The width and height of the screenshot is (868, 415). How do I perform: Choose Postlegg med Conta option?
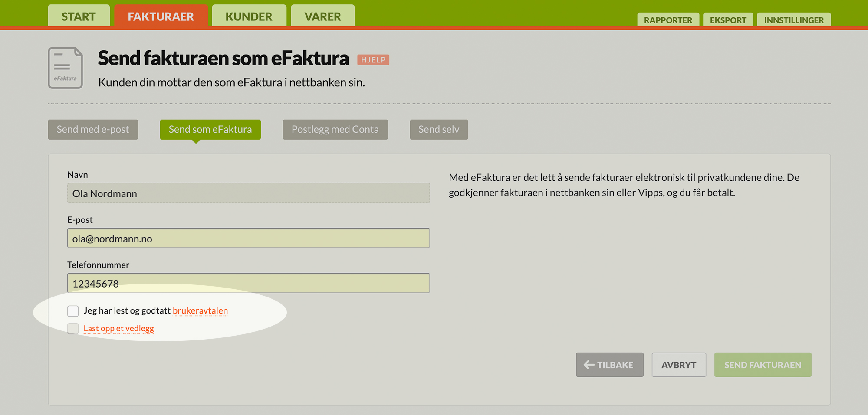(x=335, y=130)
